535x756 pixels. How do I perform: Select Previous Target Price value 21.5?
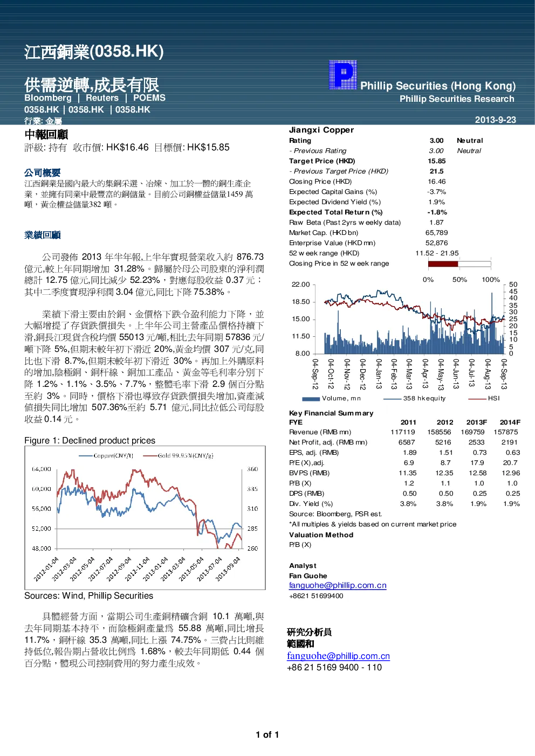[x=437, y=171]
